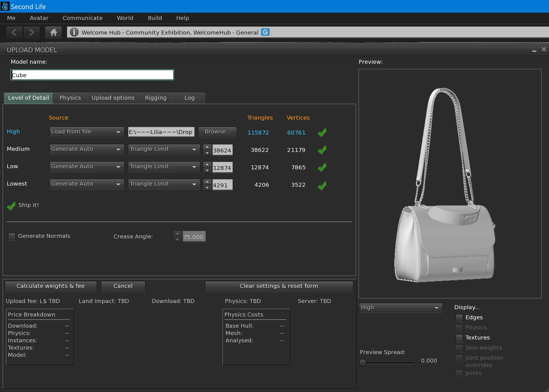Switch to the Physics tab
Screen dimensions: 549x392
(x=70, y=98)
